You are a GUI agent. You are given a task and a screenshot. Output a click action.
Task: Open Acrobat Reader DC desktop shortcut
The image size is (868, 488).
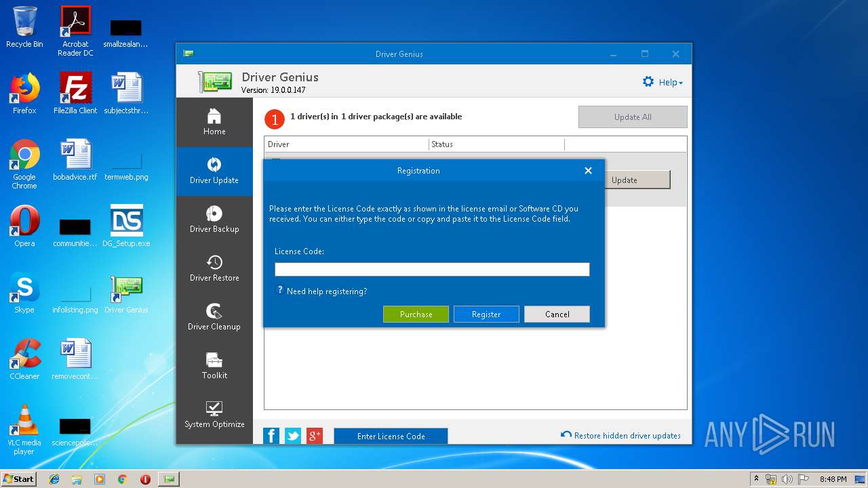click(x=75, y=31)
